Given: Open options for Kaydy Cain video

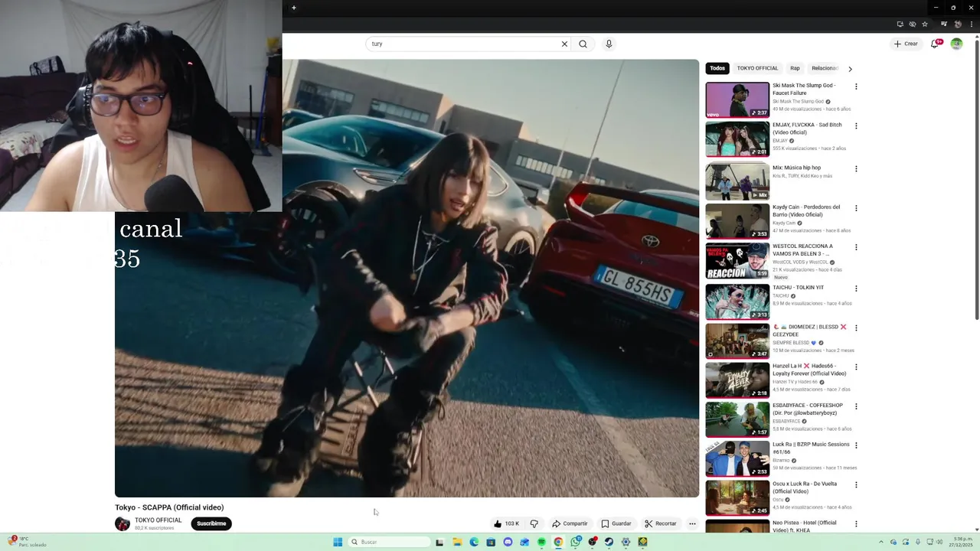Looking at the screenshot, I should pyautogui.click(x=856, y=208).
